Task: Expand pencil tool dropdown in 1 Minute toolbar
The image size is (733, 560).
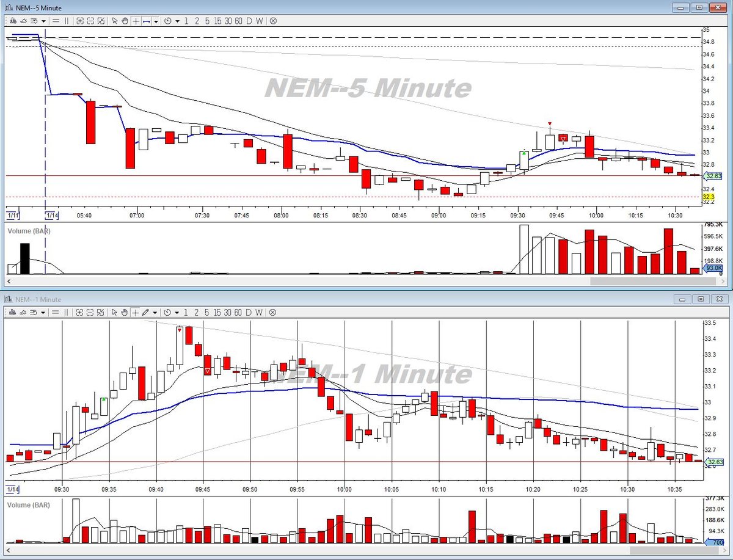Action: 155,313
